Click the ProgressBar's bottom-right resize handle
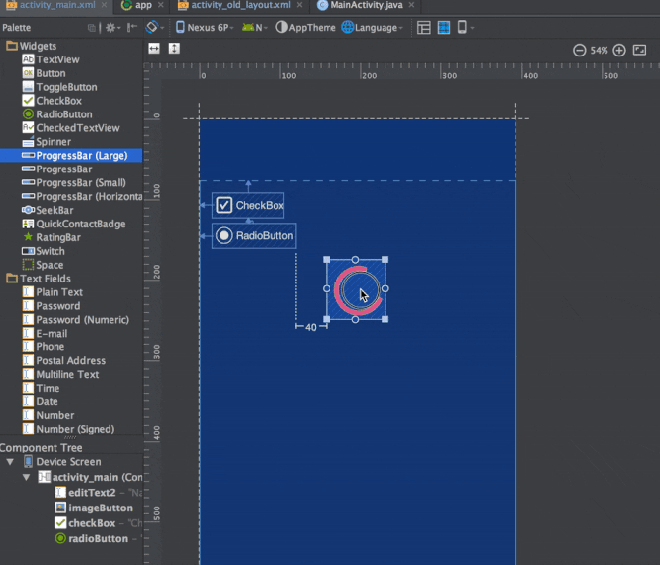 [385, 319]
